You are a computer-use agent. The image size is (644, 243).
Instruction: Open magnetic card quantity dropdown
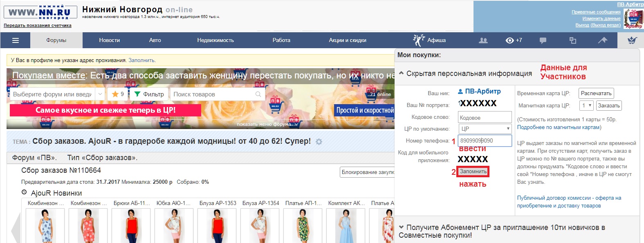tap(587, 105)
